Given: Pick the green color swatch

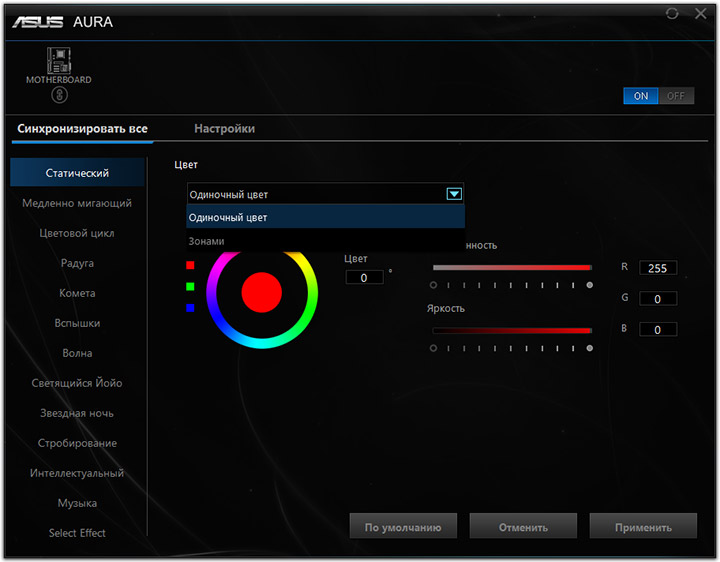Looking at the screenshot, I should (x=190, y=287).
